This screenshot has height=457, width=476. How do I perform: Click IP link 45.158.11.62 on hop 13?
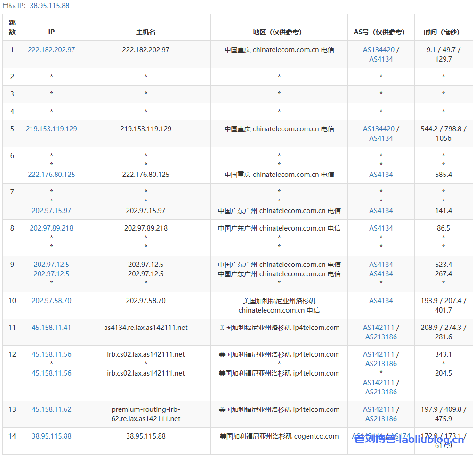click(51, 409)
